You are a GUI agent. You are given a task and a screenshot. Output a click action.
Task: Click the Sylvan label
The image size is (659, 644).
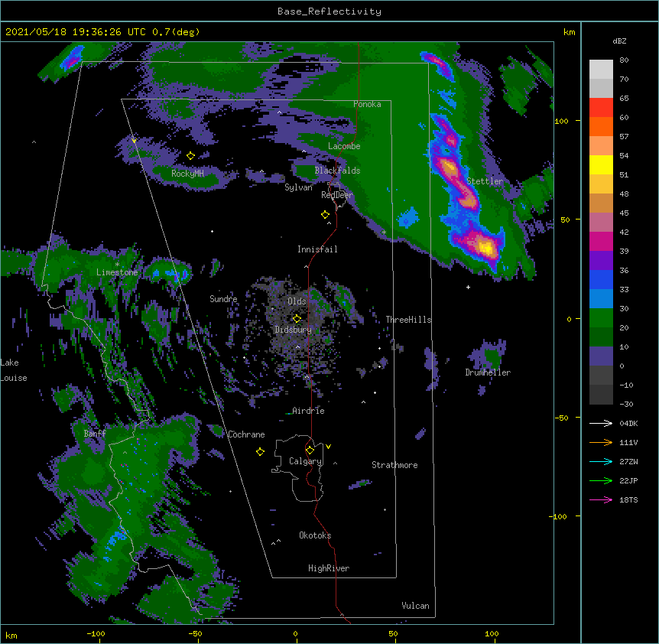pyautogui.click(x=298, y=187)
